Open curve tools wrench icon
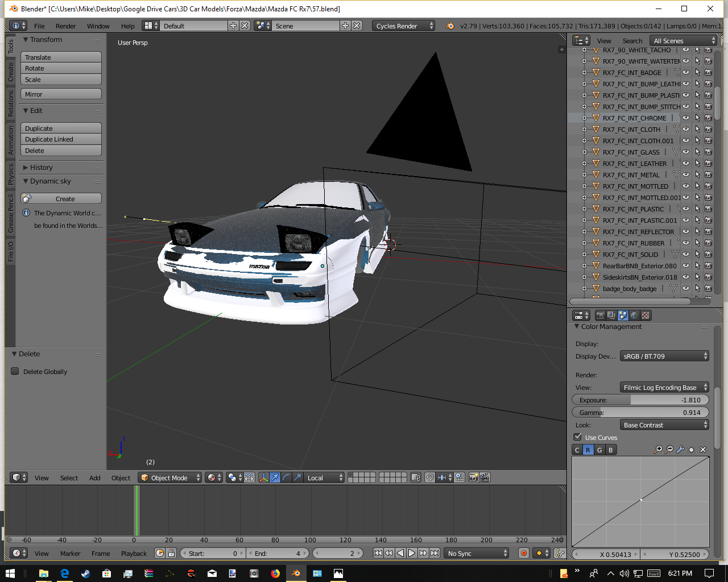This screenshot has width=728, height=582. 680,450
